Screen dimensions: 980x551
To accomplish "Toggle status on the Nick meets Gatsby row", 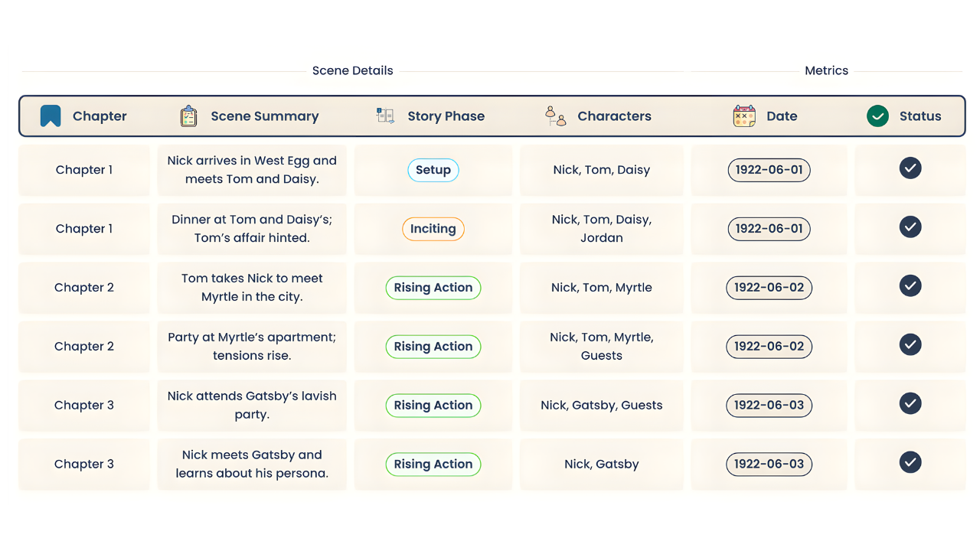I will coord(910,462).
